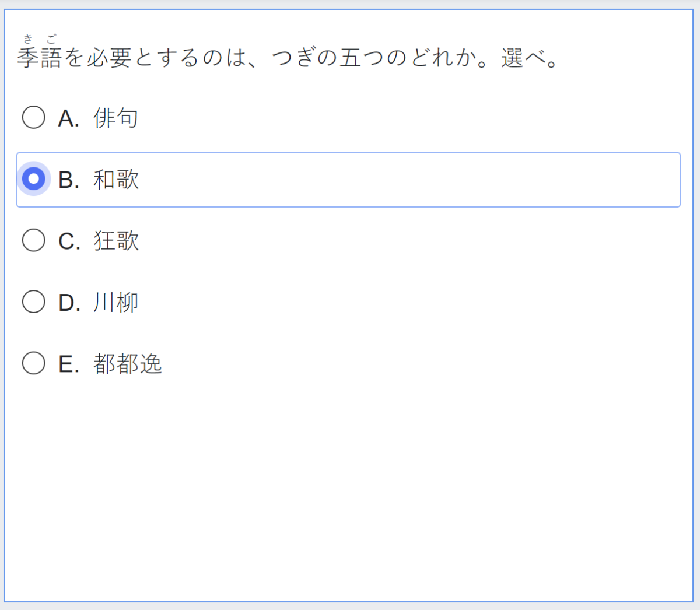
Task: Click the letter "B." beside 和歌
Action: [69, 180]
